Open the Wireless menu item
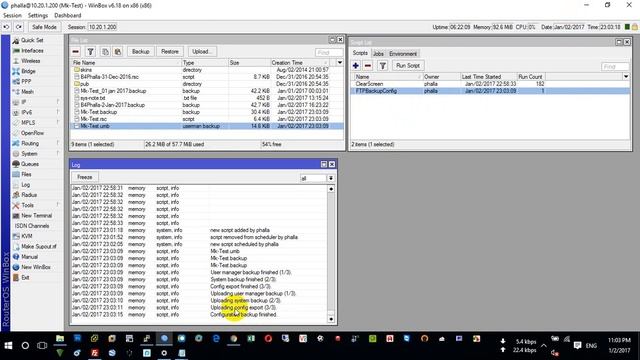This screenshot has width=640, height=360. tap(30, 61)
